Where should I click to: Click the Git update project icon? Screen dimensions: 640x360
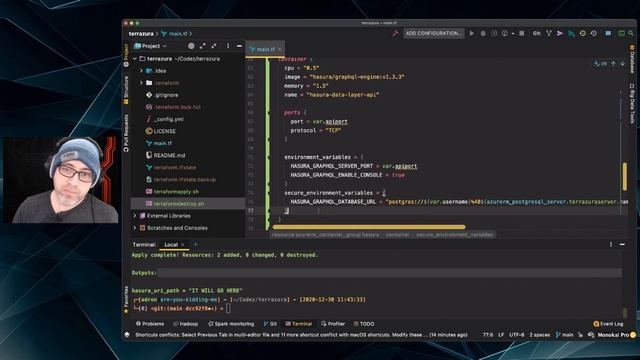[x=549, y=33]
